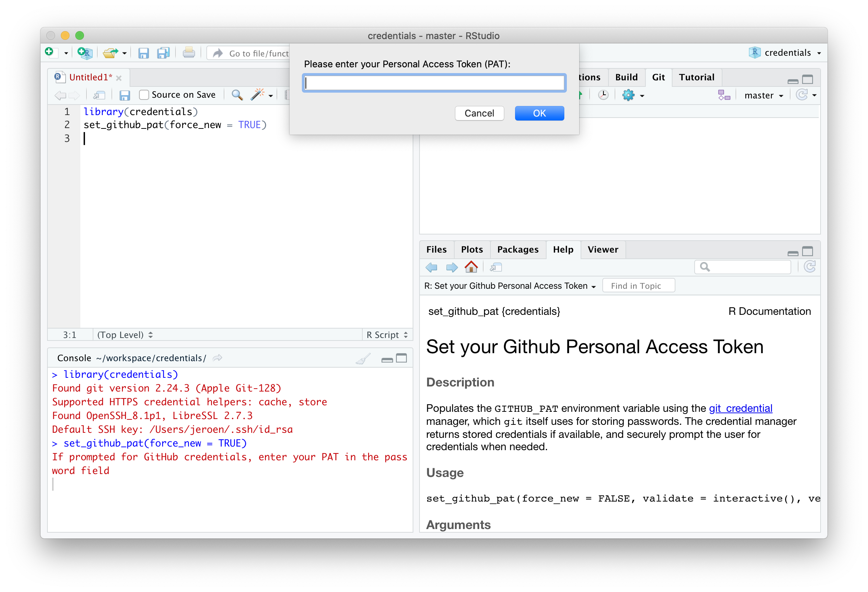
Task: Click the Help home icon
Action: (471, 267)
